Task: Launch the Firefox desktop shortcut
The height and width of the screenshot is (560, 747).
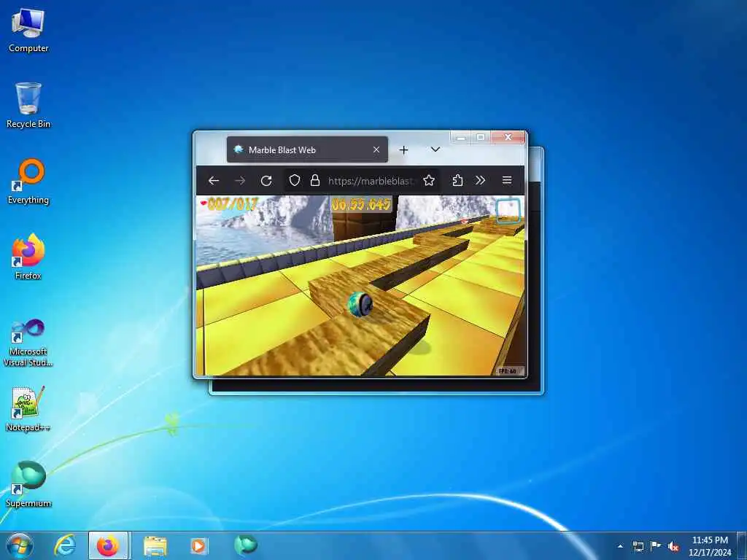Action: pos(28,257)
